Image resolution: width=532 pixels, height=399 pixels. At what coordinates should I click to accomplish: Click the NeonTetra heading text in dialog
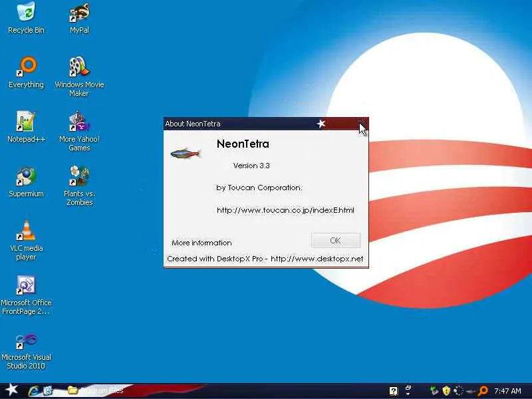pos(243,144)
